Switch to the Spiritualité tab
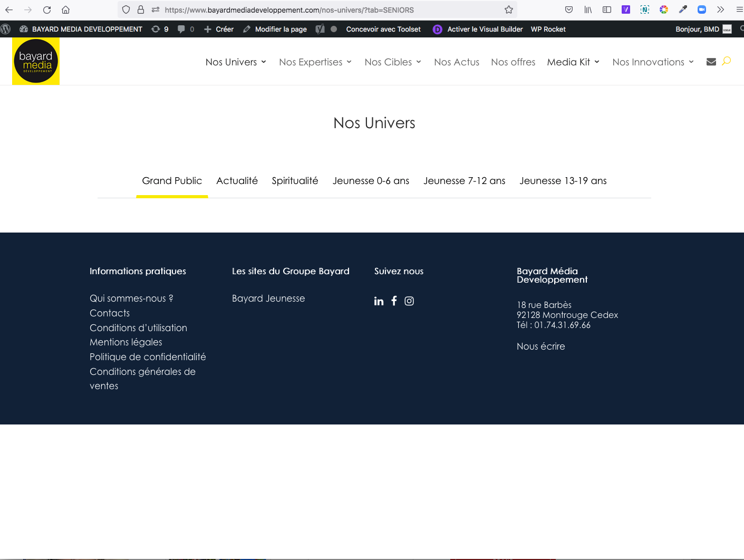This screenshot has width=744, height=560. coord(295,181)
